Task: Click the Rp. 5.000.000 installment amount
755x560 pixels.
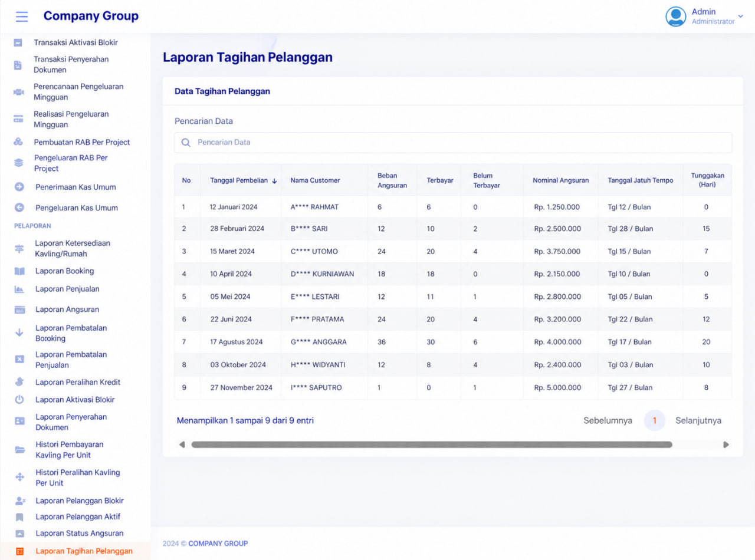Action: [x=557, y=388]
